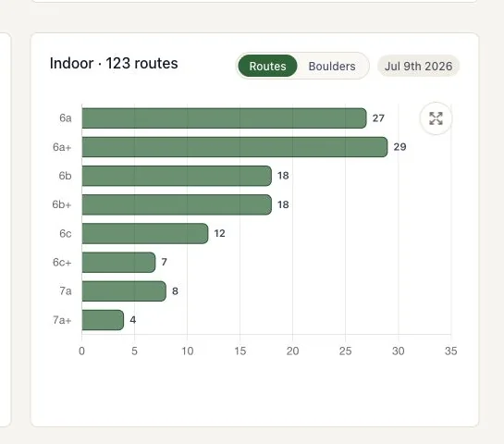
Task: Click the 6a grade bar
Action: click(224, 118)
